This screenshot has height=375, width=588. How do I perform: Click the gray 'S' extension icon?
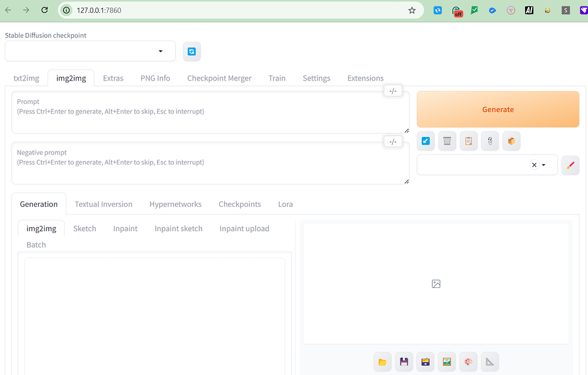pos(566,10)
